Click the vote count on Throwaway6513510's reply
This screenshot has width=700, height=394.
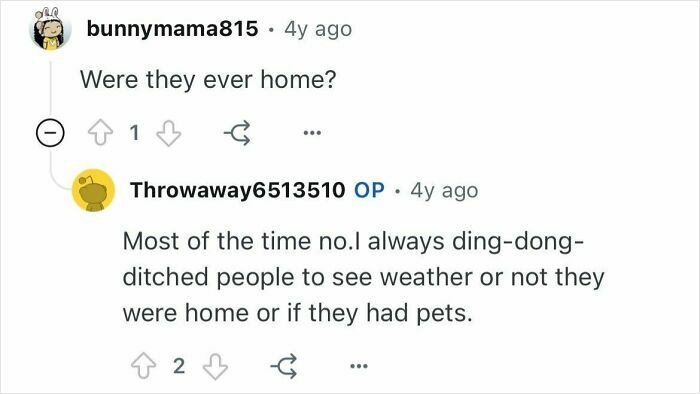coord(179,366)
